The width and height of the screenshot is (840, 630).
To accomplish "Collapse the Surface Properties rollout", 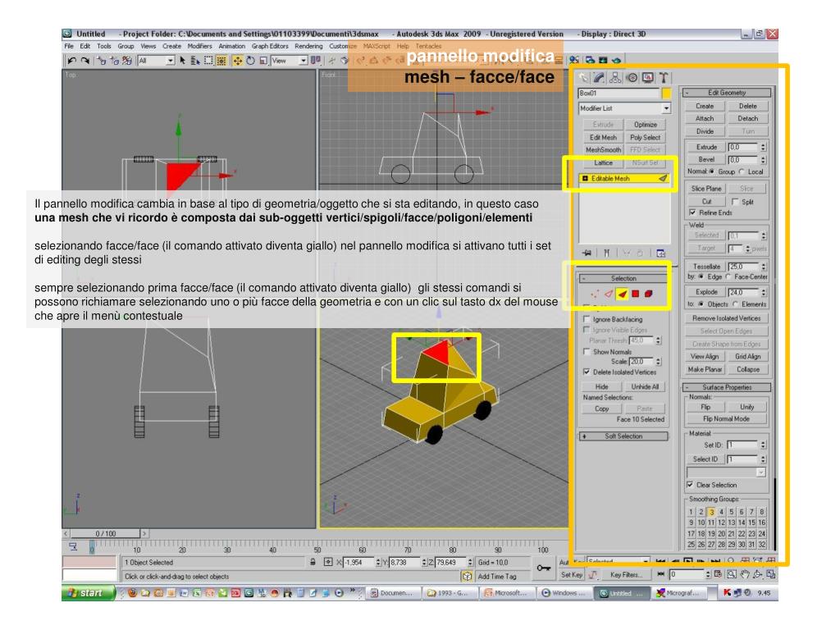I will (x=727, y=387).
